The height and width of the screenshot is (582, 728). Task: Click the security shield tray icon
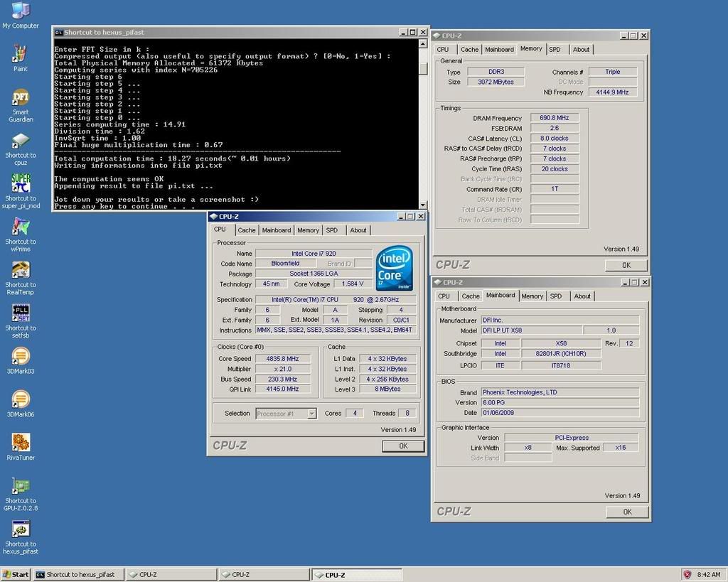tap(687, 575)
